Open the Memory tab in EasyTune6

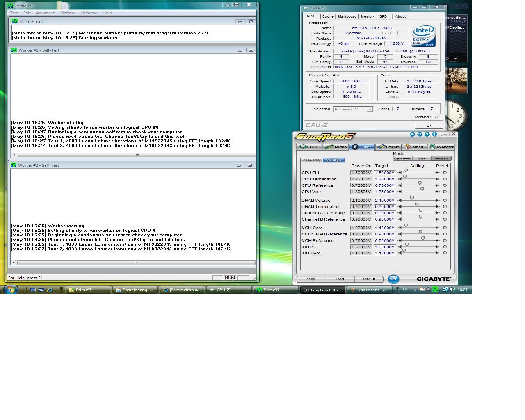coord(335,147)
